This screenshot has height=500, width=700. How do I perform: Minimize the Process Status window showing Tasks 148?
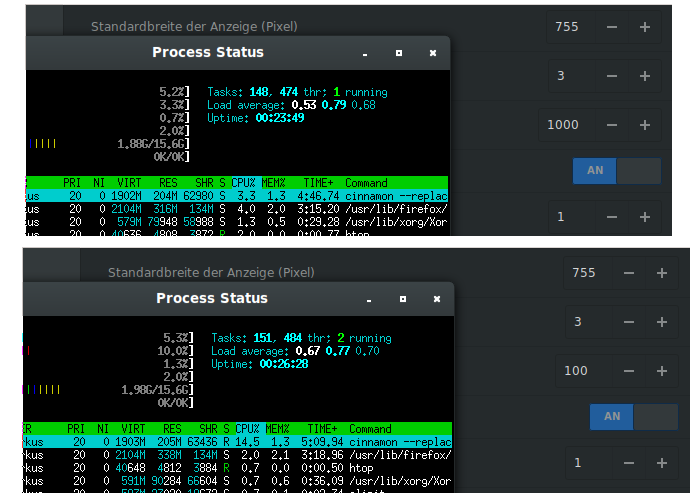click(x=365, y=54)
